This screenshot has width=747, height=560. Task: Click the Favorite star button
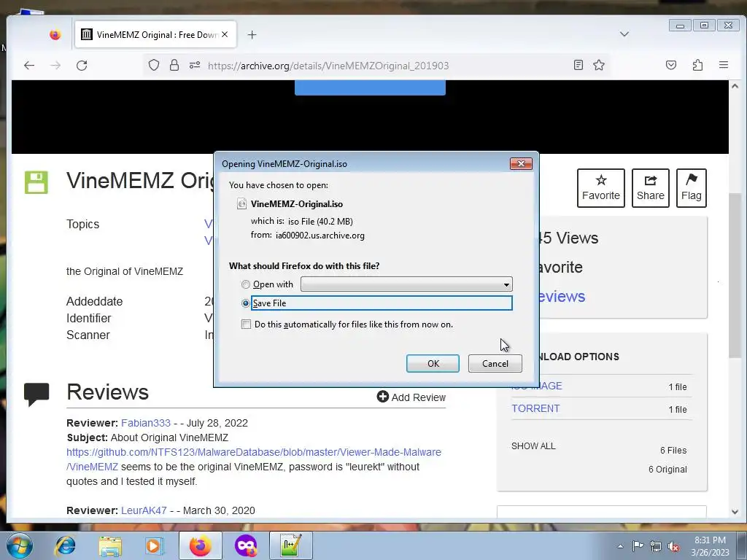pos(601,187)
